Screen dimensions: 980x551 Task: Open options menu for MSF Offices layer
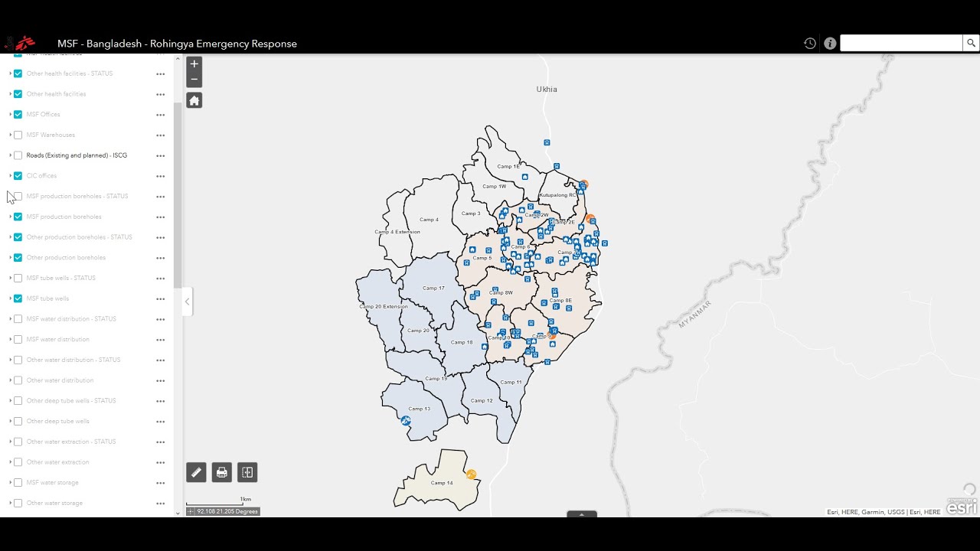pos(161,115)
